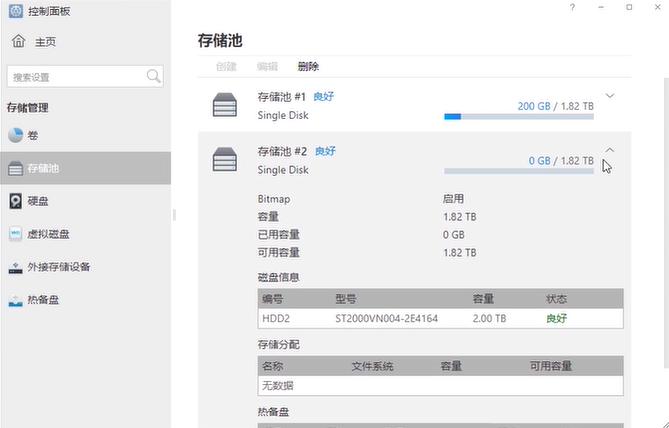Collapse 存储池 #2 details chevron
Screen dimensions: 669x428
tap(610, 151)
